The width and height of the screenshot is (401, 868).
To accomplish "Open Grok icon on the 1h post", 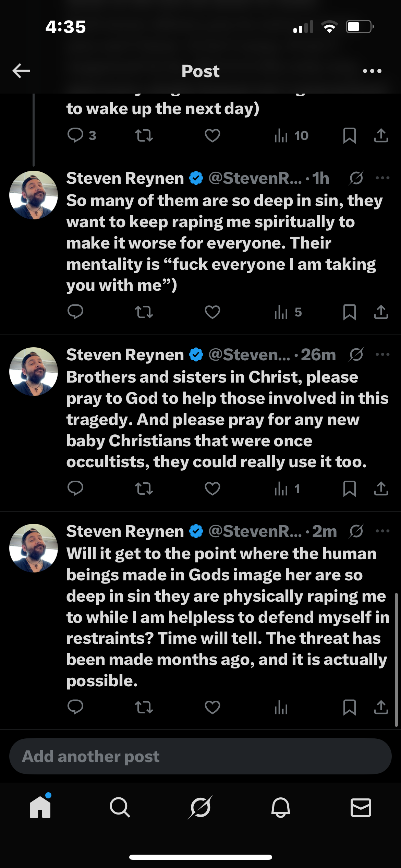I will pyautogui.click(x=356, y=178).
